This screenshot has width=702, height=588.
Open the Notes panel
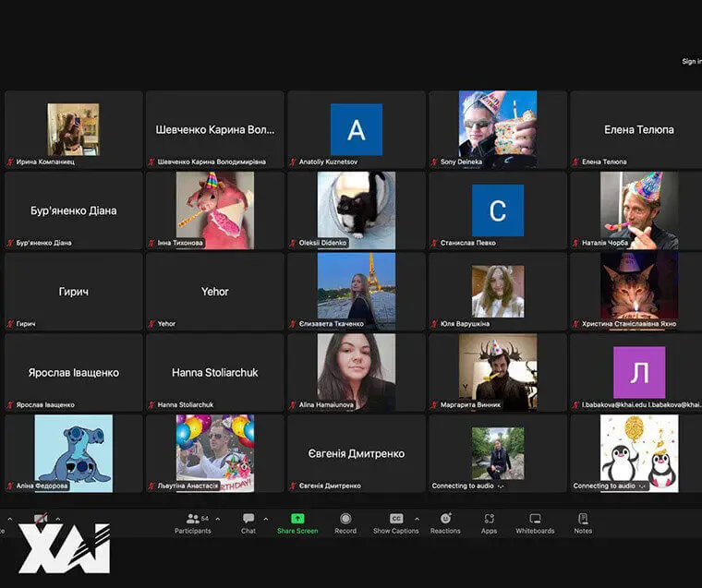click(583, 522)
